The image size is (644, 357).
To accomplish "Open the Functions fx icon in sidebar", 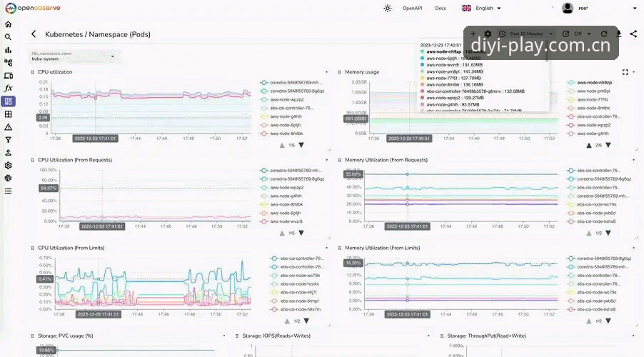I will pyautogui.click(x=9, y=89).
